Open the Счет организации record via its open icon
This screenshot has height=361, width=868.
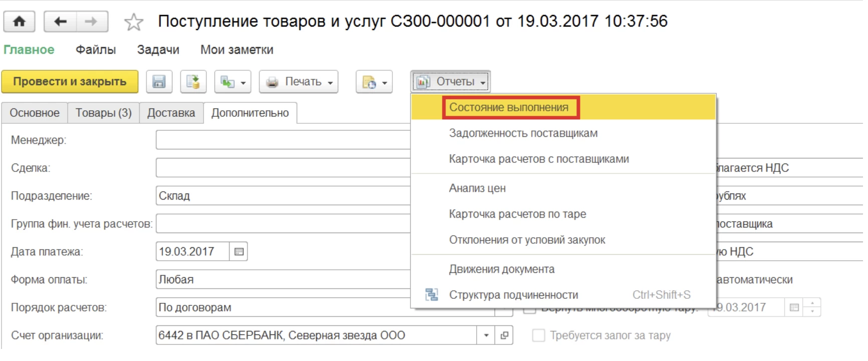(504, 335)
